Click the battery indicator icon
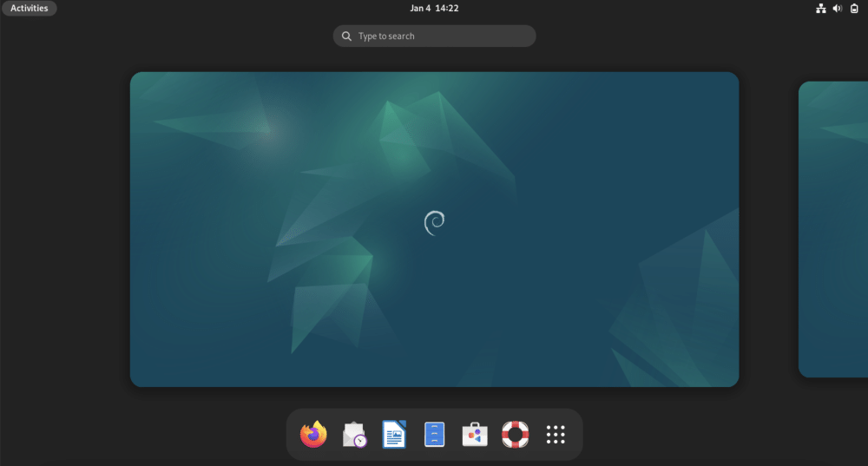 pyautogui.click(x=854, y=9)
